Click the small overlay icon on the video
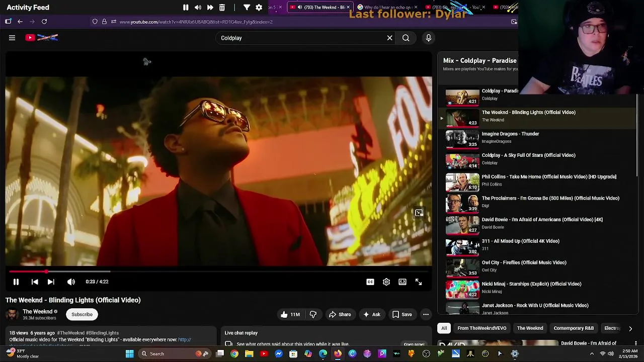Image resolution: width=644 pixels, height=362 pixels. (419, 213)
